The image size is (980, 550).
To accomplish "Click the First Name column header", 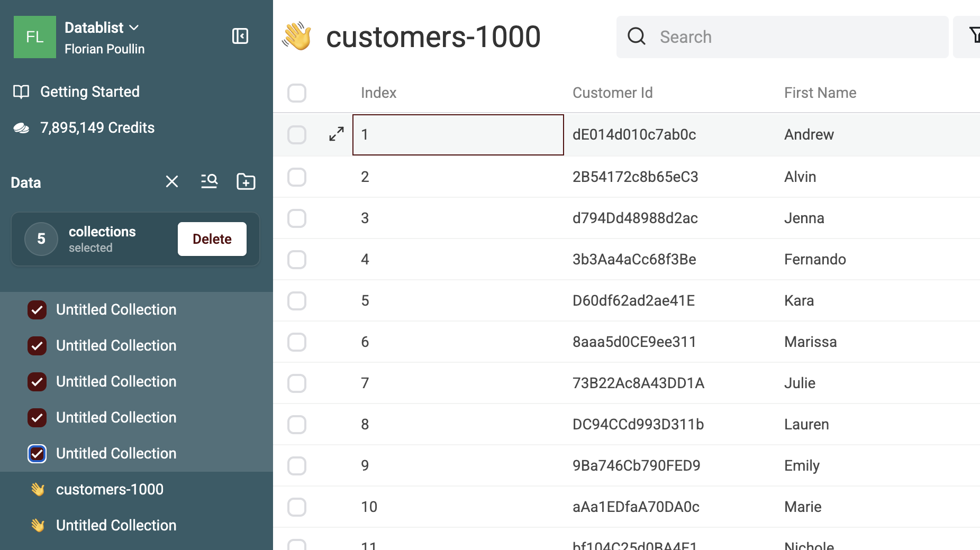I will [820, 93].
